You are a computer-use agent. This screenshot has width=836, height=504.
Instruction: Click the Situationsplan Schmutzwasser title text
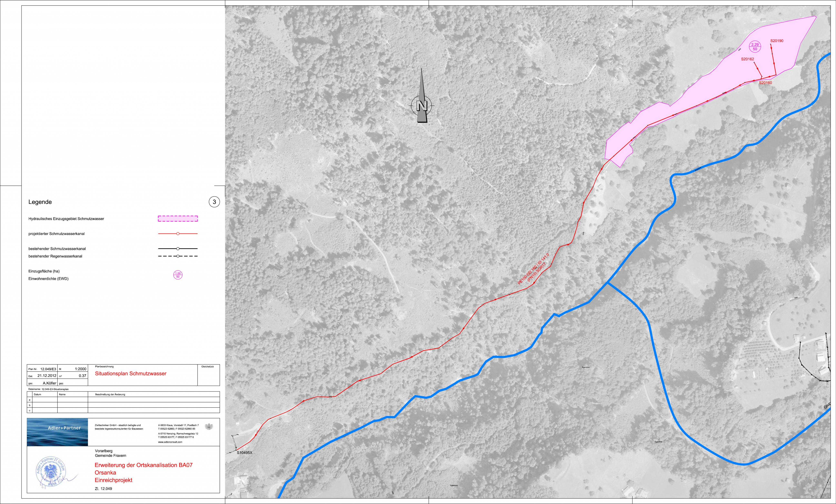131,373
